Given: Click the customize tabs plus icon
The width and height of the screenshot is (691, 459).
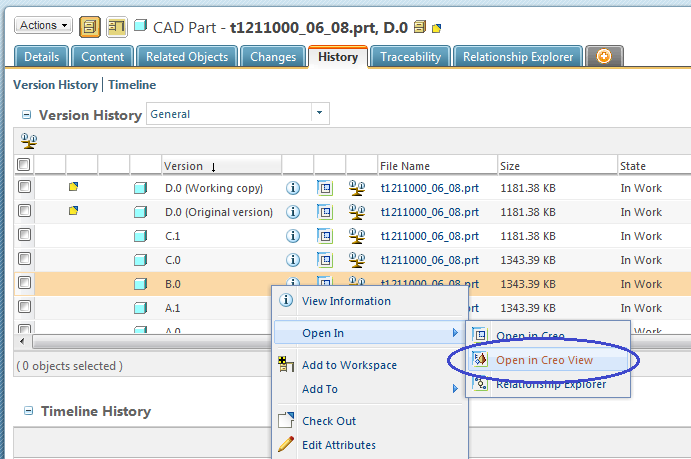Looking at the screenshot, I should [x=603, y=57].
